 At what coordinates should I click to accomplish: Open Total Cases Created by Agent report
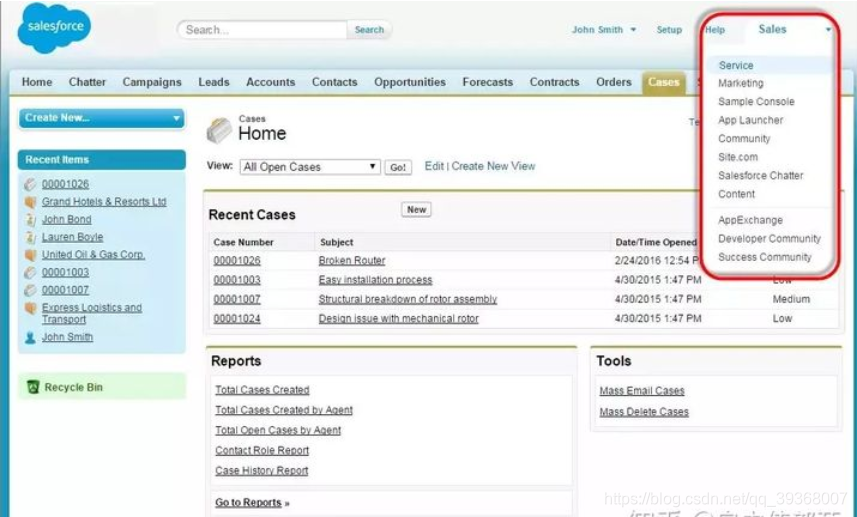[x=284, y=410]
